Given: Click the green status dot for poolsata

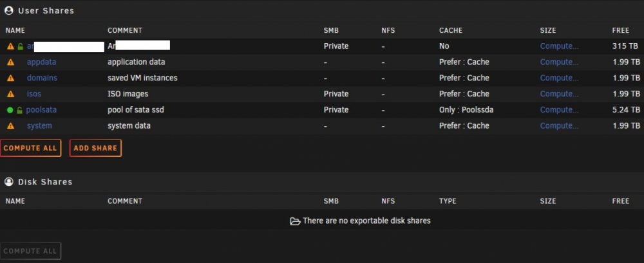Looking at the screenshot, I should pyautogui.click(x=10, y=110).
